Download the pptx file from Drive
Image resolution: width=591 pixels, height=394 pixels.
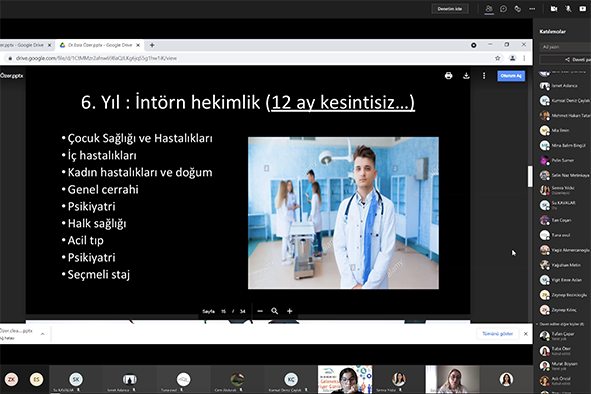[466, 76]
